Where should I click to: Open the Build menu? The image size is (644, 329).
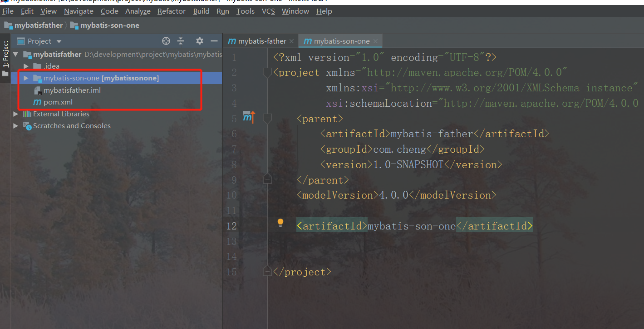pos(202,11)
